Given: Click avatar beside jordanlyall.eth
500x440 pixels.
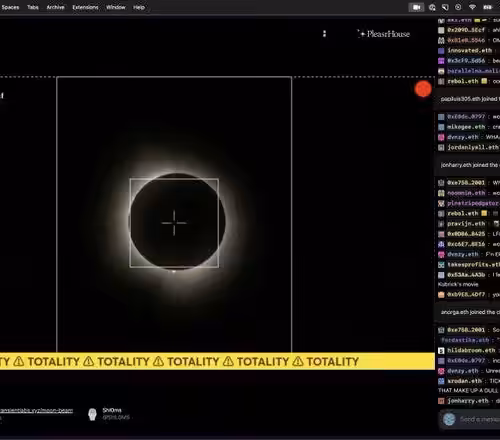Looking at the screenshot, I should [441, 147].
